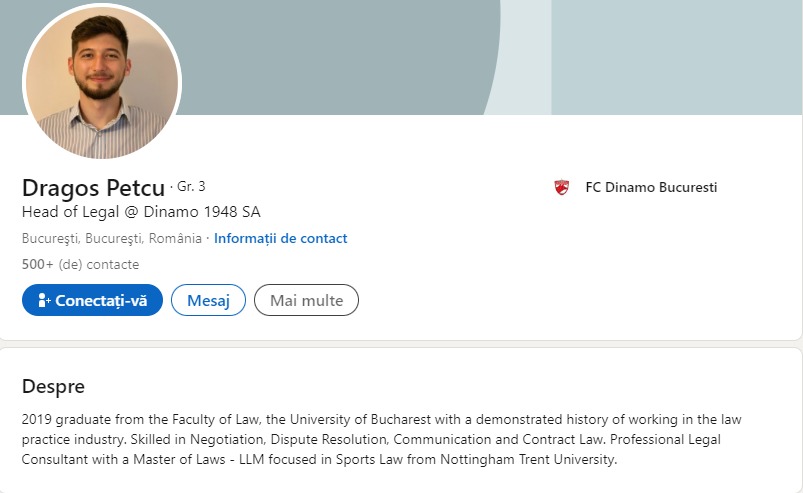Click the Dragos Petcu name heading
The image size is (803, 493).
(93, 188)
